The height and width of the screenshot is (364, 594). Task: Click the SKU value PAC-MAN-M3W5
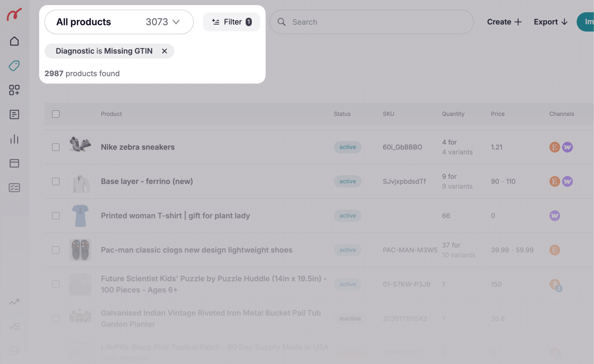pyautogui.click(x=410, y=250)
